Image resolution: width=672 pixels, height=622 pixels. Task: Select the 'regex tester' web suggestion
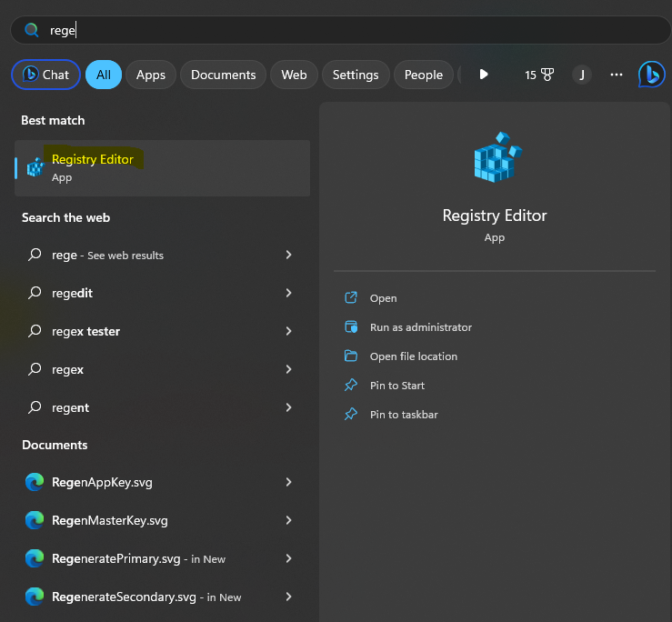point(163,331)
